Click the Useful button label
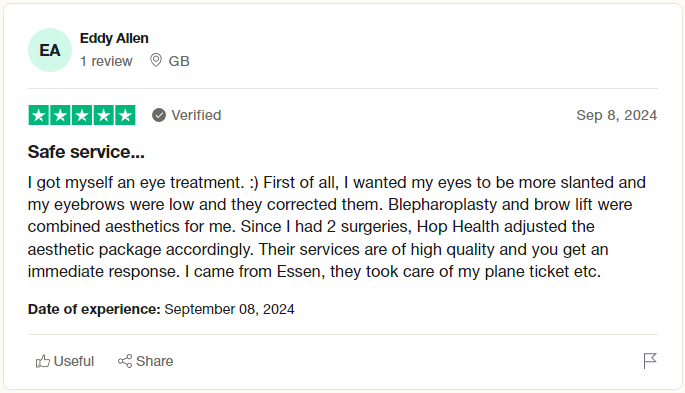The image size is (685, 393). coord(74,361)
